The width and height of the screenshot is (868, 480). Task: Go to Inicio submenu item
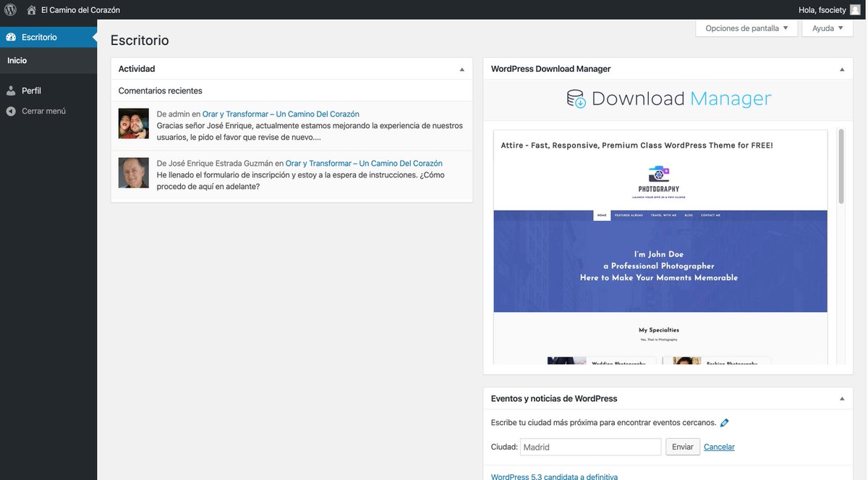click(17, 61)
